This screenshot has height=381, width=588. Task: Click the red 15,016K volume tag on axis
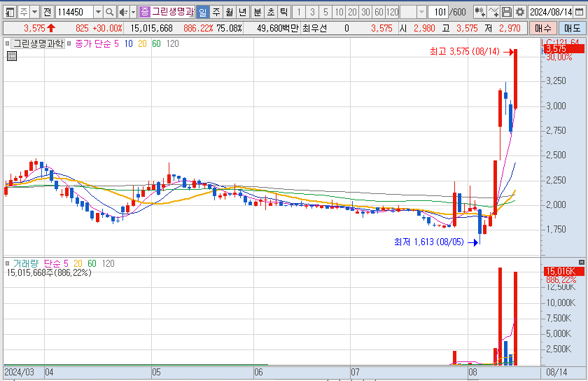pos(563,271)
